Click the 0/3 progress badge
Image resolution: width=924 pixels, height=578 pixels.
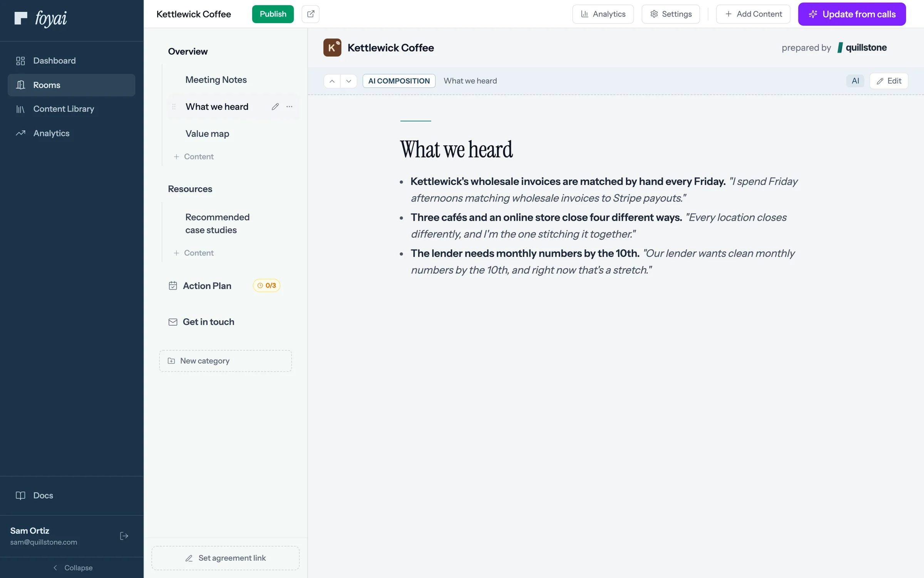(266, 286)
